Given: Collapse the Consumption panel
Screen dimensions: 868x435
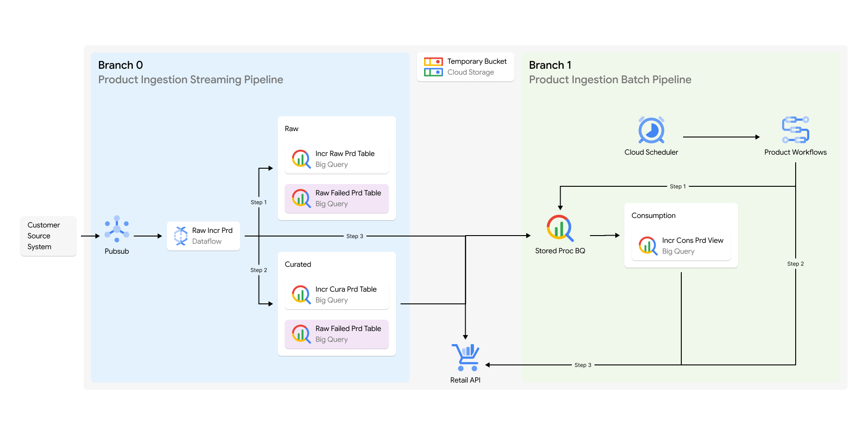Looking at the screenshot, I should 653,215.
